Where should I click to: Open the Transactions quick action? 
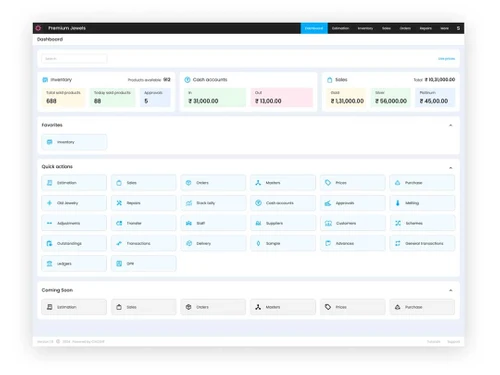(x=144, y=243)
